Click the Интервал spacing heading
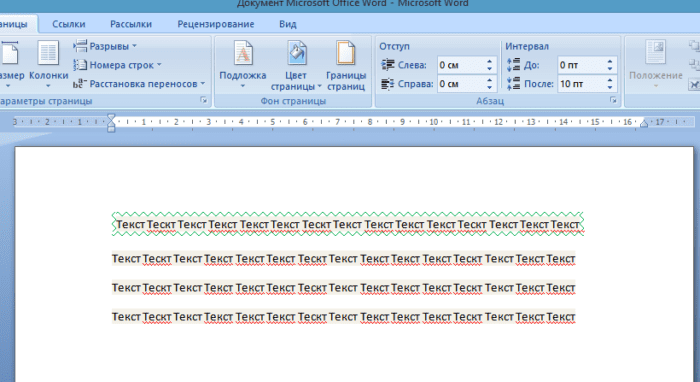The width and height of the screenshot is (700, 382). click(527, 46)
